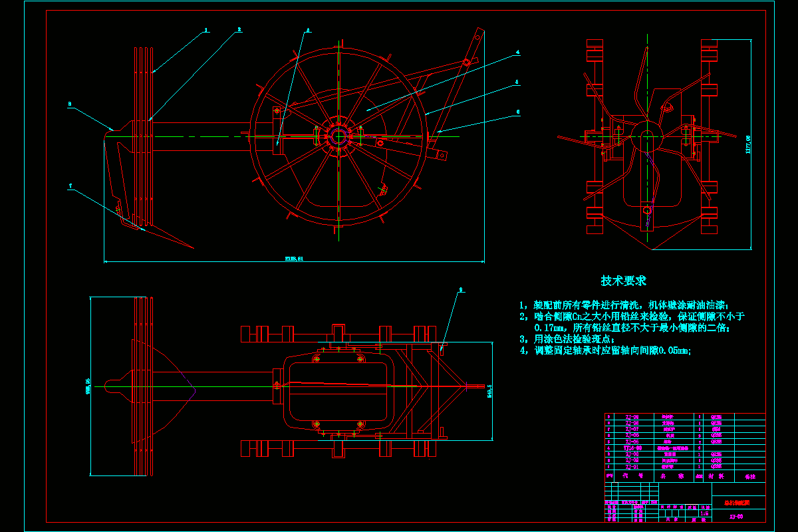
Task: Click the ZJ-08 cell in parts list
Action: (632, 423)
